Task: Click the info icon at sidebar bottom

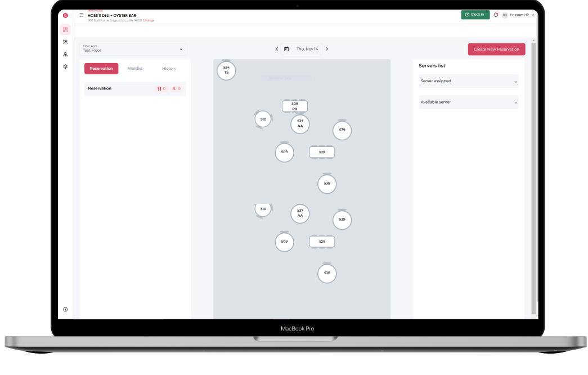Action: [66, 309]
